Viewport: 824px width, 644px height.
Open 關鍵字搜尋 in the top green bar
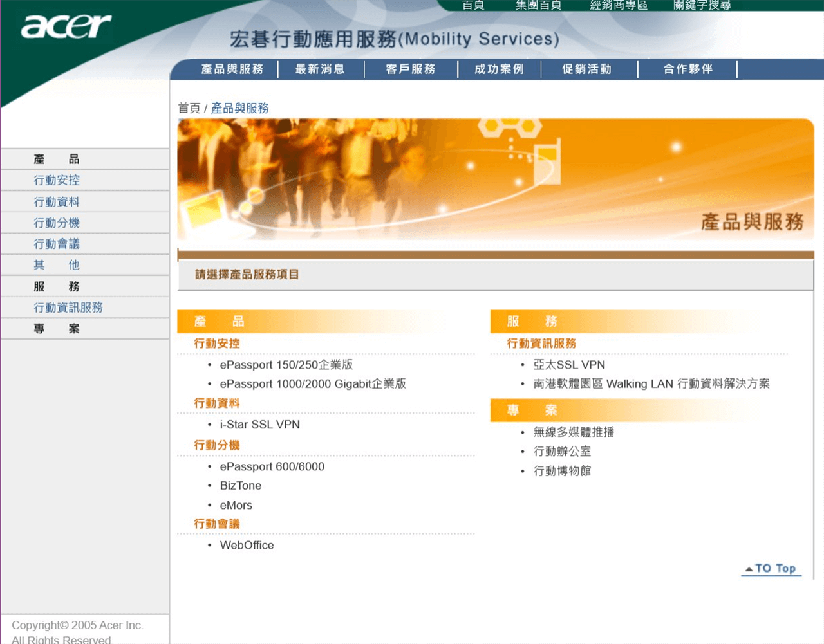click(x=702, y=5)
